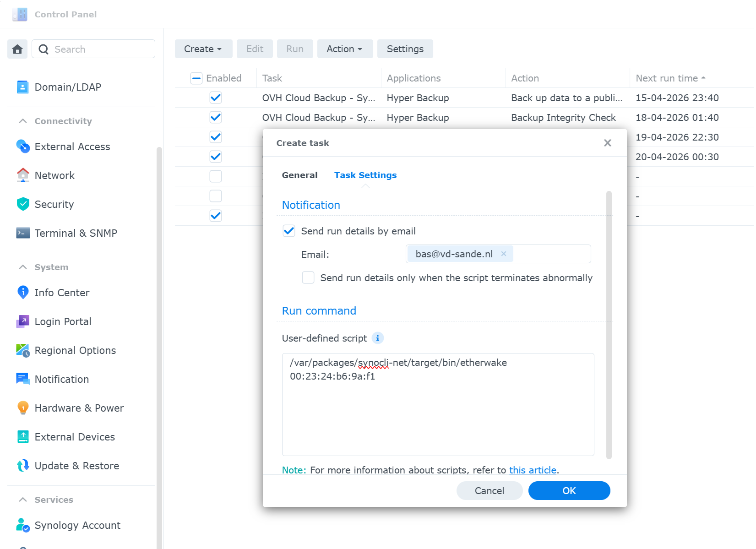Click the Home icon button
Screen dimensions: 756x549
(x=17, y=49)
